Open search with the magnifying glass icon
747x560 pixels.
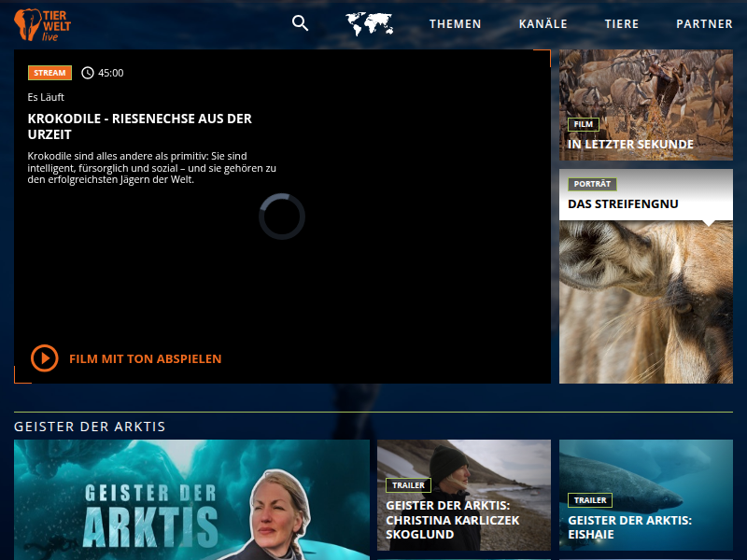pyautogui.click(x=300, y=23)
